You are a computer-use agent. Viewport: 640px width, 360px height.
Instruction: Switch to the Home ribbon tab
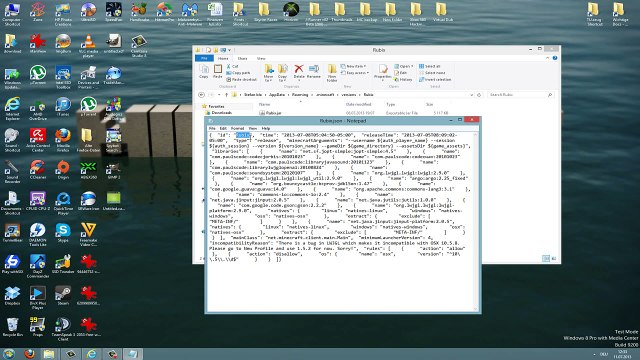[223, 58]
